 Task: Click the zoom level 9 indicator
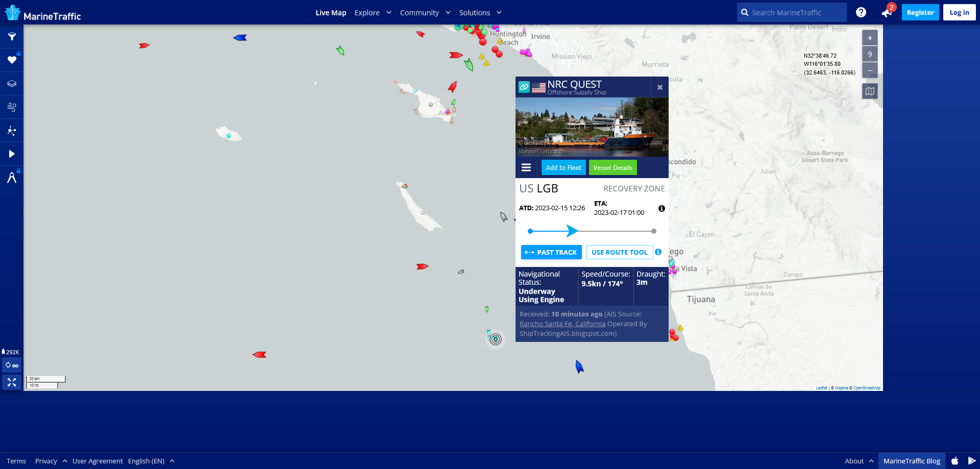tap(870, 54)
